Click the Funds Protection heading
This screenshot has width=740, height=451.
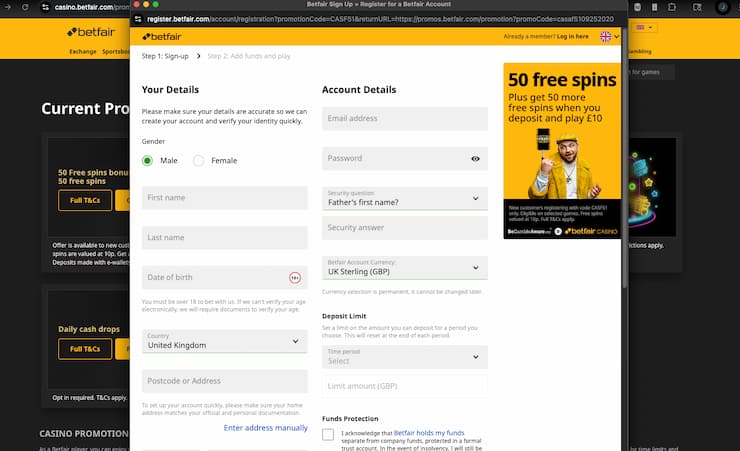(x=350, y=418)
